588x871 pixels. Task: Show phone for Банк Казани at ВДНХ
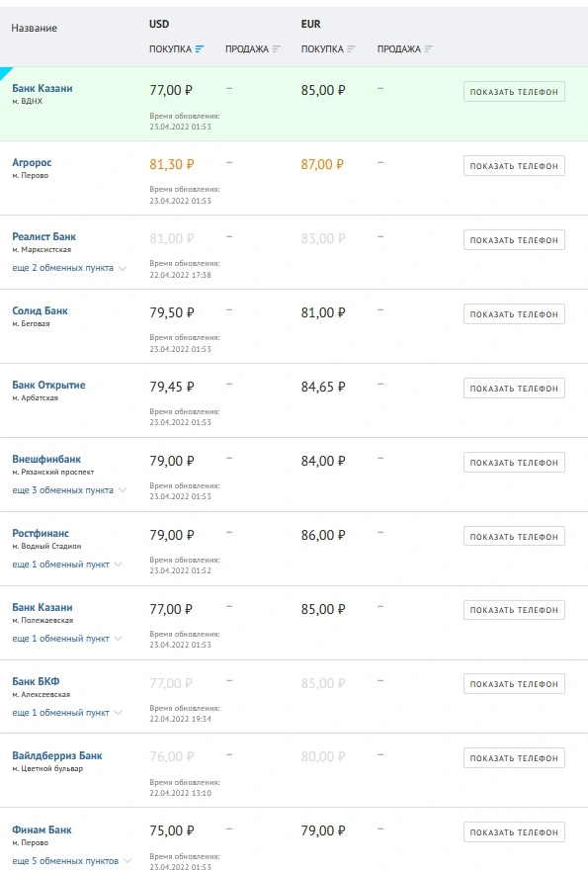514,92
